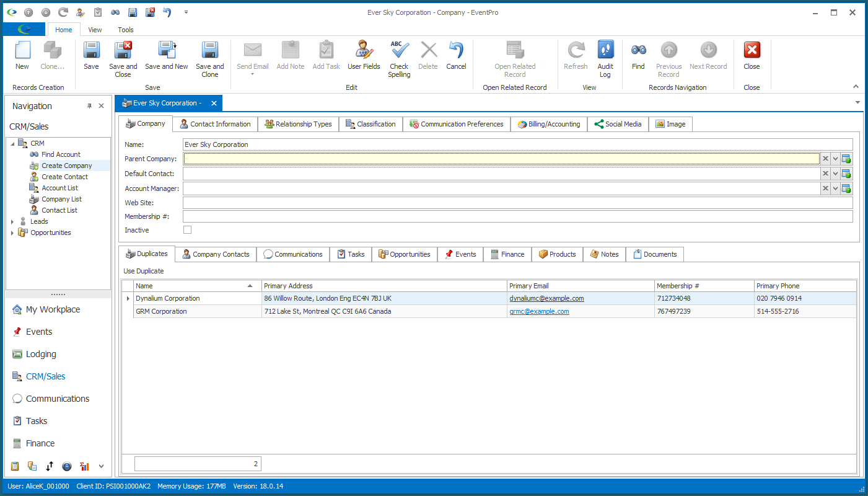Click phone number 020 7946 0914
868x496 pixels.
pyautogui.click(x=779, y=298)
